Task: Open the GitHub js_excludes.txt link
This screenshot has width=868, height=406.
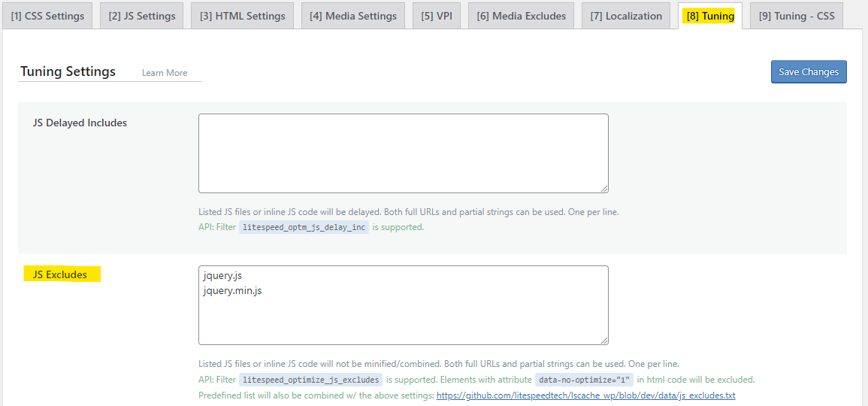Action: pos(585,395)
